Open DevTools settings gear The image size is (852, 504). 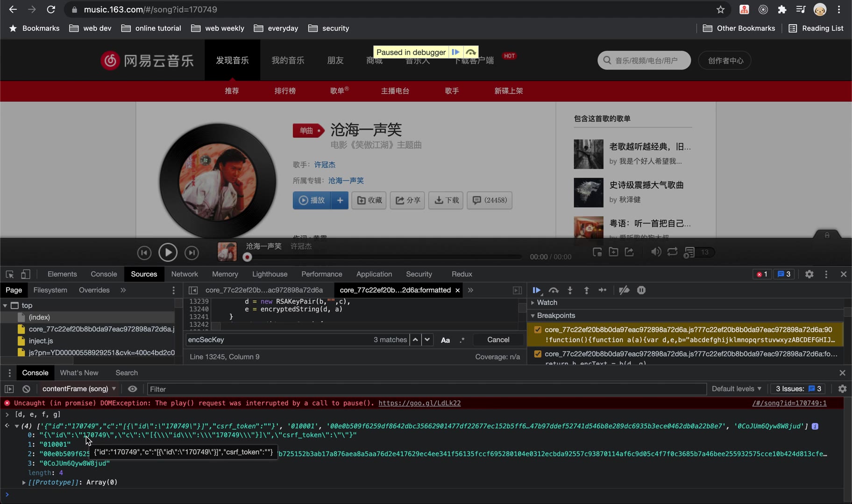click(x=809, y=274)
